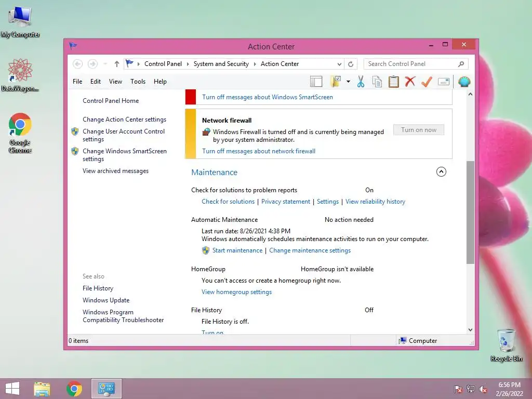532x399 pixels.
Task: Open the File menu
Action: tap(77, 82)
